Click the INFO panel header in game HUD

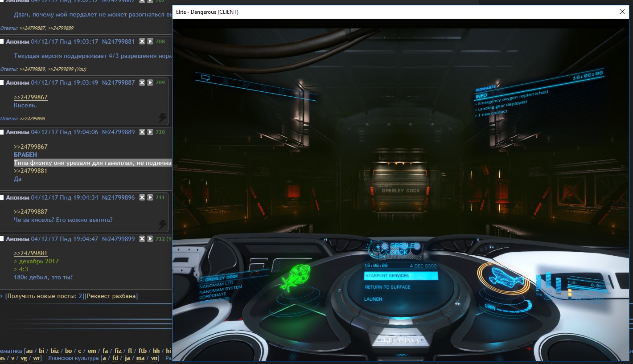point(481,96)
